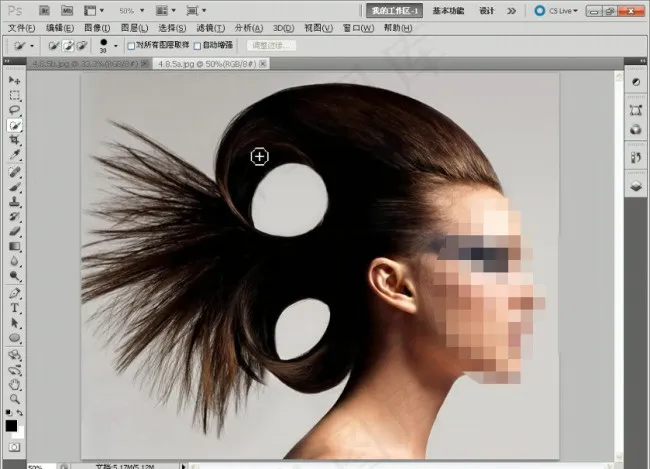Select the Spot Healing Brush tool
Image resolution: width=650 pixels, height=469 pixels.
pos(15,172)
